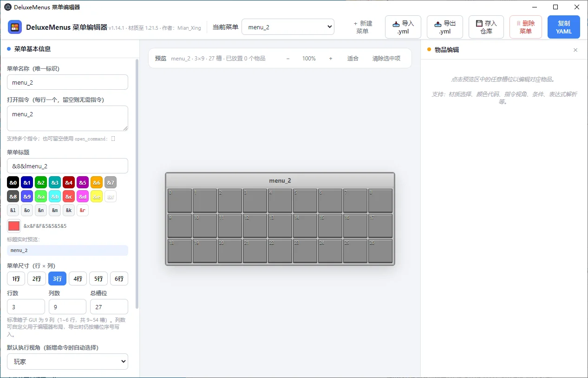Image resolution: width=588 pixels, height=378 pixels.
Task: Export the menu with 导出 .yml
Action: click(x=445, y=27)
